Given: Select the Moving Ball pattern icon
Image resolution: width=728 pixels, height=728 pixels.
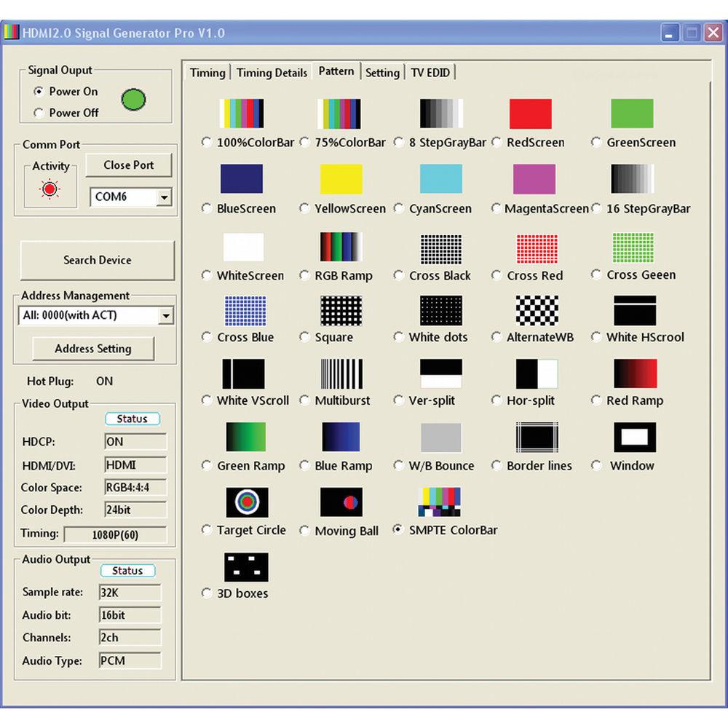Looking at the screenshot, I should pyautogui.click(x=341, y=502).
